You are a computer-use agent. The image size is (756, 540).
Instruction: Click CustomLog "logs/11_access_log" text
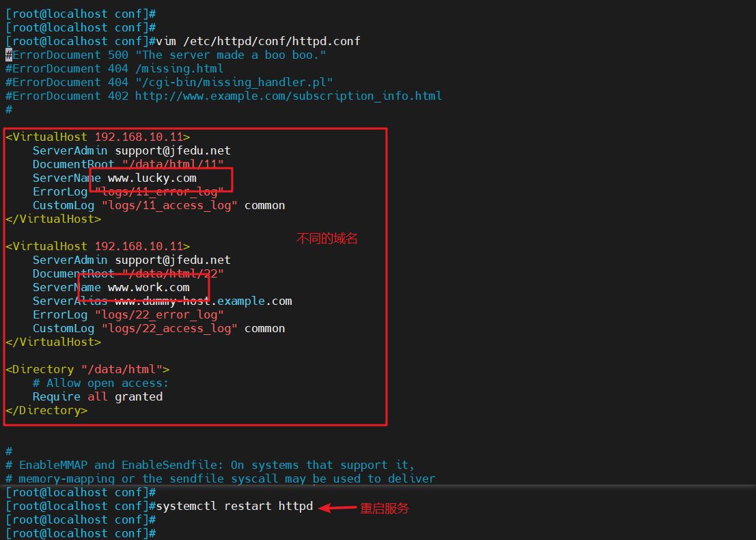(158, 206)
